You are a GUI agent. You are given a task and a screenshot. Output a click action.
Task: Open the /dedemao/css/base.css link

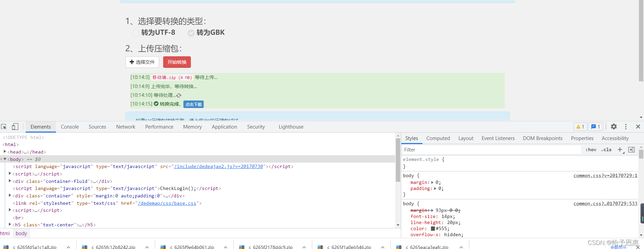(167, 203)
